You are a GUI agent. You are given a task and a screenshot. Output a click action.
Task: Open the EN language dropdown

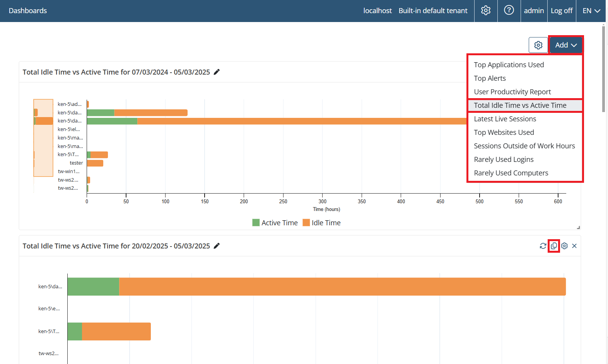pyautogui.click(x=591, y=11)
